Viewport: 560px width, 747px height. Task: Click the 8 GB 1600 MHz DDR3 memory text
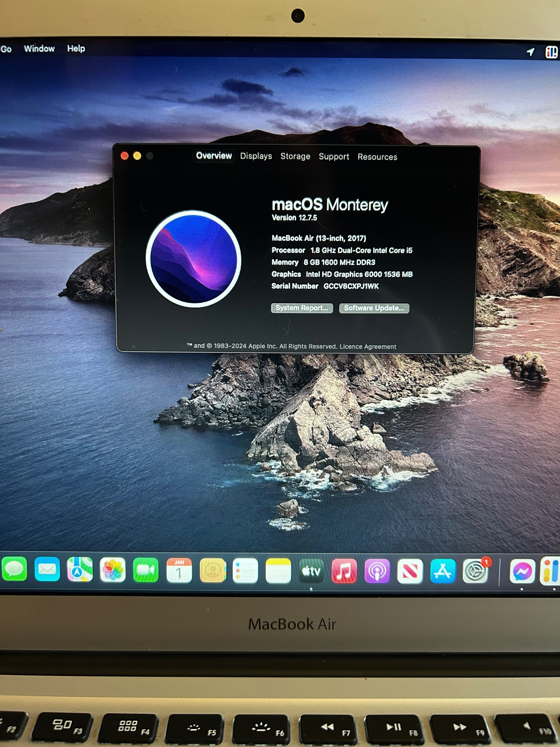(x=339, y=262)
